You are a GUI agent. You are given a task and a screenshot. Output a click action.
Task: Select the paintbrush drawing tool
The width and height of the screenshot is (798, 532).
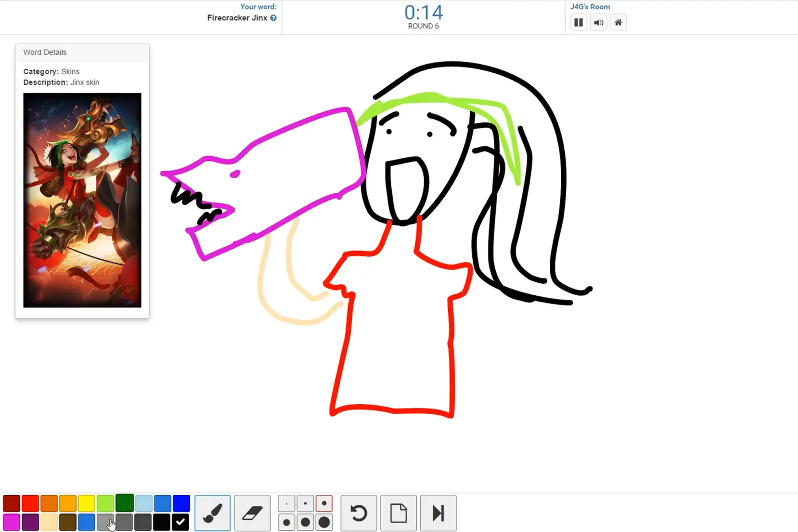212,513
